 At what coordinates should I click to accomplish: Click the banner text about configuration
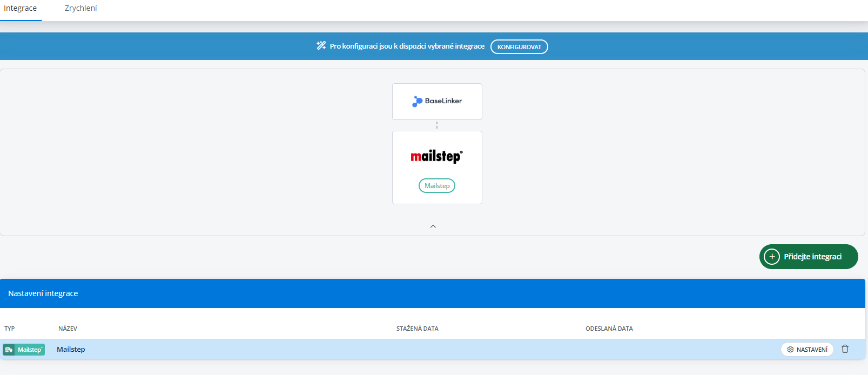point(407,46)
